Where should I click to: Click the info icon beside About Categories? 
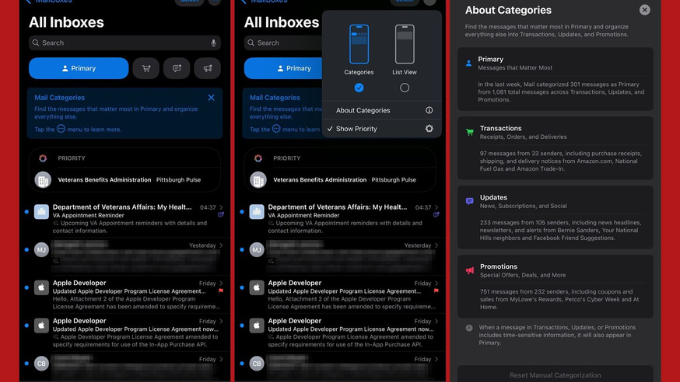click(x=429, y=110)
